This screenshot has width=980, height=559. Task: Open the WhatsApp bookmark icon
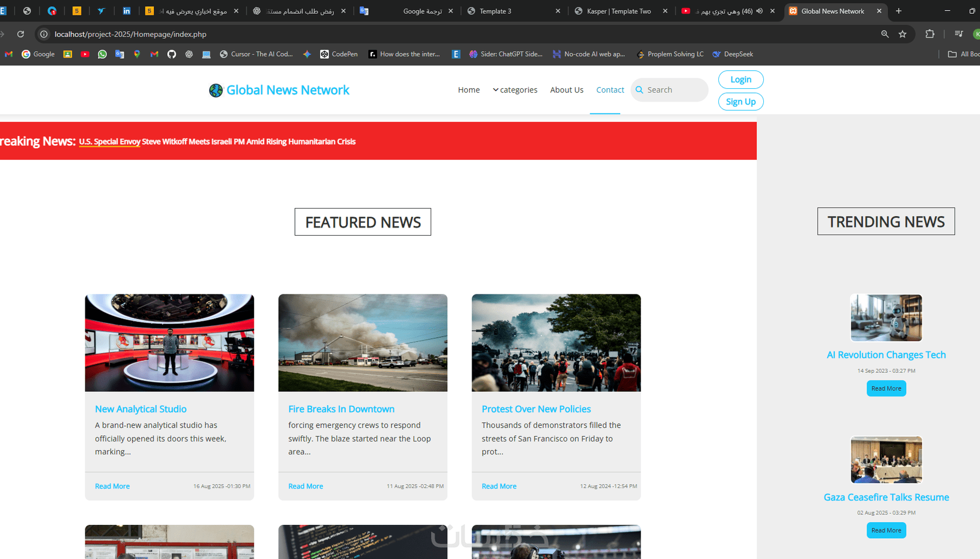tap(102, 54)
